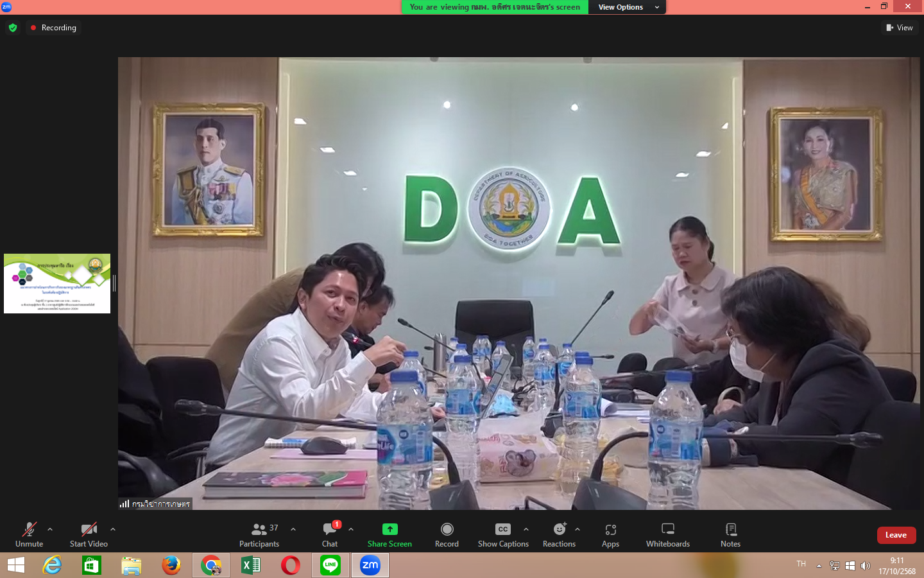Open the Apps panel
Screen dimensions: 924x578
click(610, 534)
